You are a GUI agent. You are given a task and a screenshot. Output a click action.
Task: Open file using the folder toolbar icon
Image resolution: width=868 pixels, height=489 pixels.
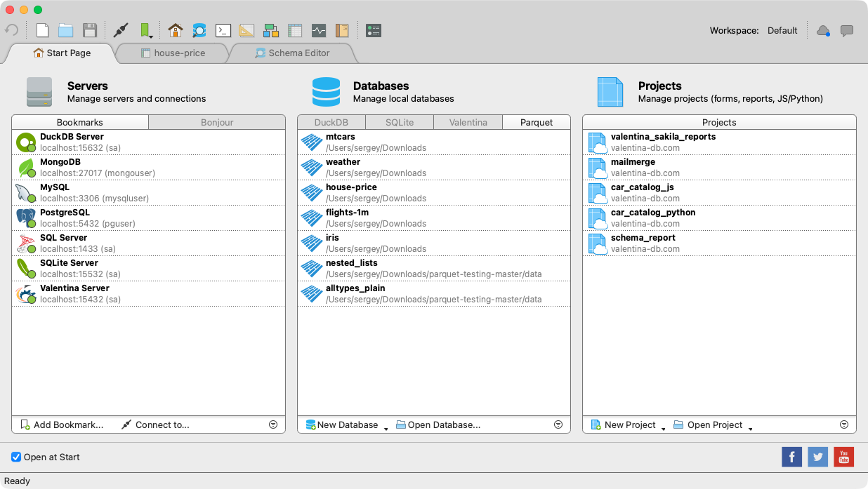coord(66,30)
